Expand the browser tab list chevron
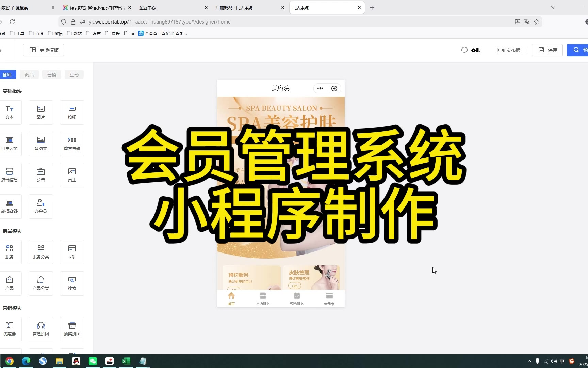The image size is (588, 368). point(553,7)
